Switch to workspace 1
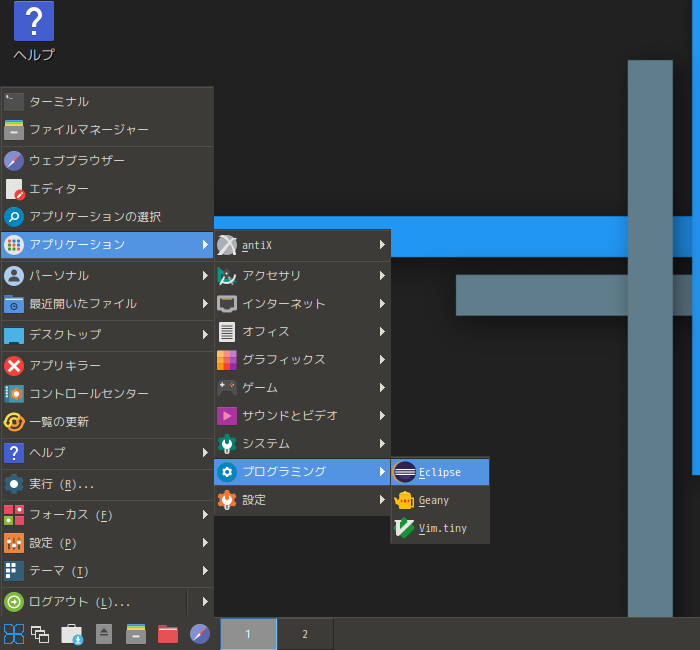Viewport: 700px width, 650px height. pyautogui.click(x=248, y=634)
